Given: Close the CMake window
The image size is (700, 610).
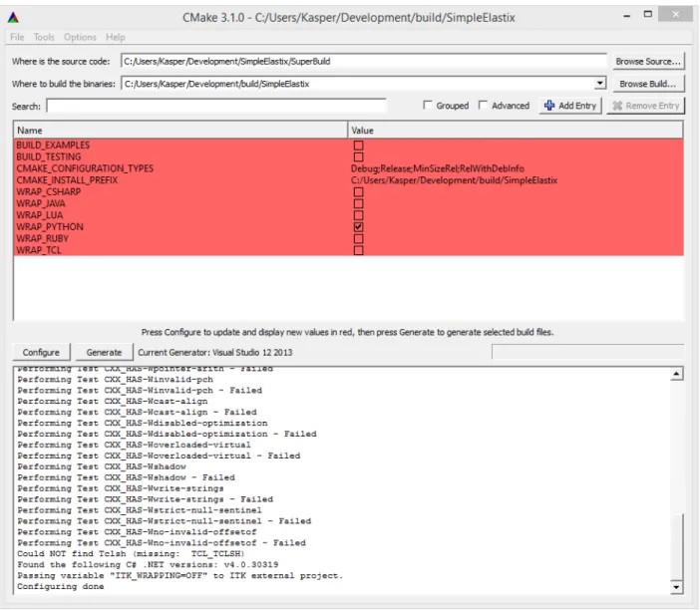Looking at the screenshot, I should pyautogui.click(x=676, y=14).
